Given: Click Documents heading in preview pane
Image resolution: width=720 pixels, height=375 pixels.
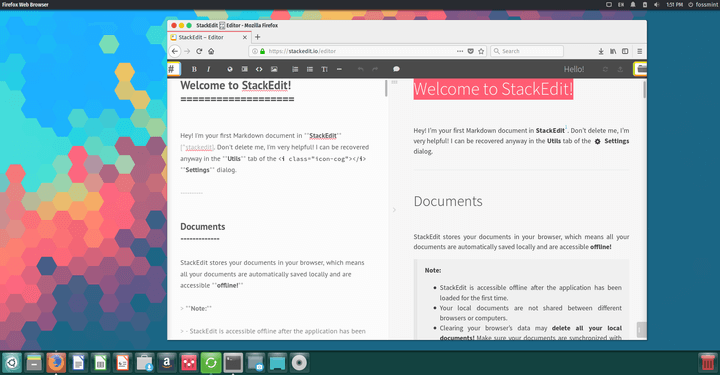Looking at the screenshot, I should pos(448,201).
